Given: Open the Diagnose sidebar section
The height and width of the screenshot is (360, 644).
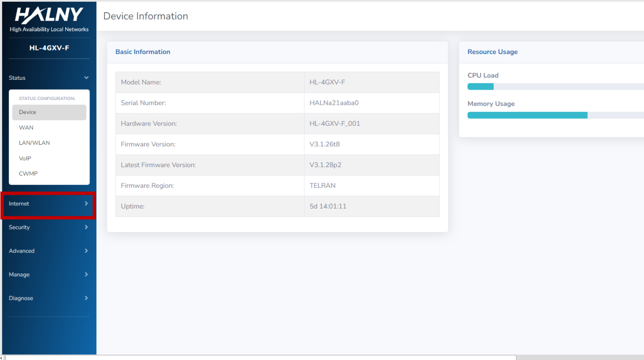Looking at the screenshot, I should pyautogui.click(x=49, y=298).
